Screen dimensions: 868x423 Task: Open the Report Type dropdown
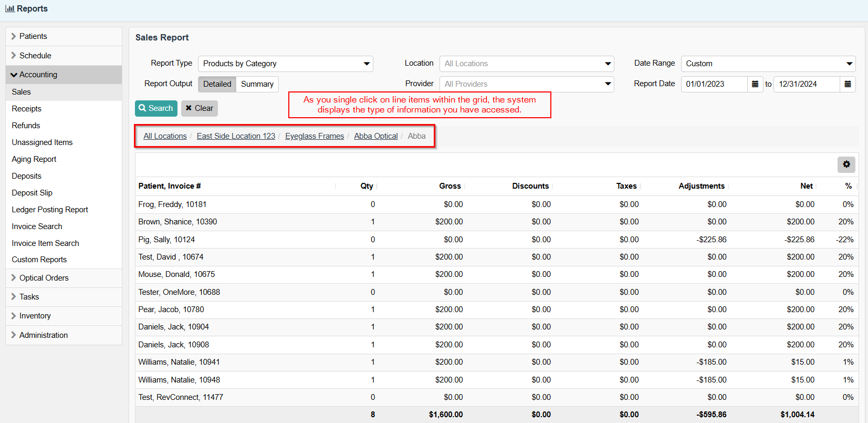click(x=285, y=64)
